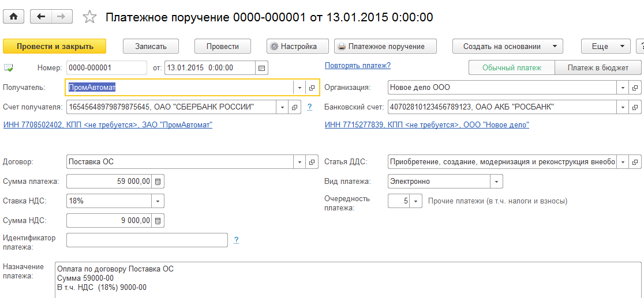644x298 pixels.
Task: Open the Договор record with open icon
Action: [312, 162]
